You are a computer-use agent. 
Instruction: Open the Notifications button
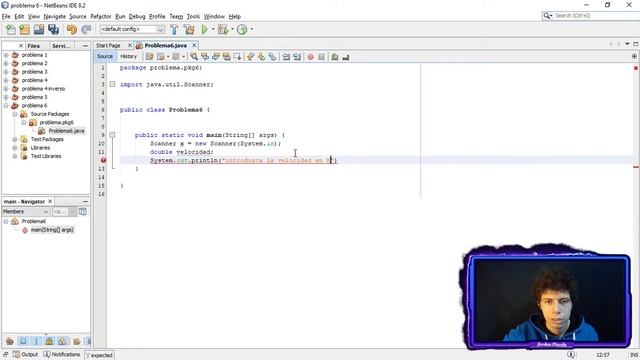(62, 354)
